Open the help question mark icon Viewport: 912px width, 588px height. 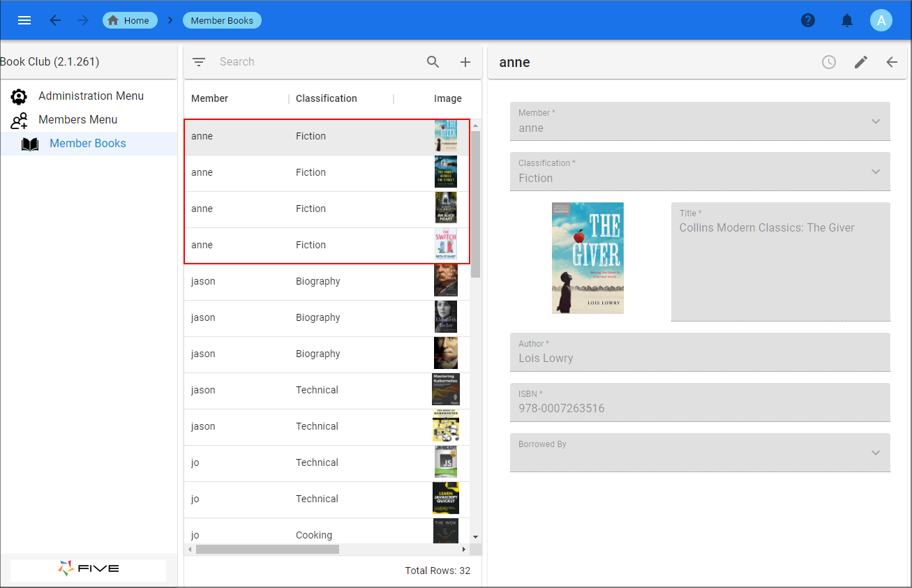(x=808, y=20)
